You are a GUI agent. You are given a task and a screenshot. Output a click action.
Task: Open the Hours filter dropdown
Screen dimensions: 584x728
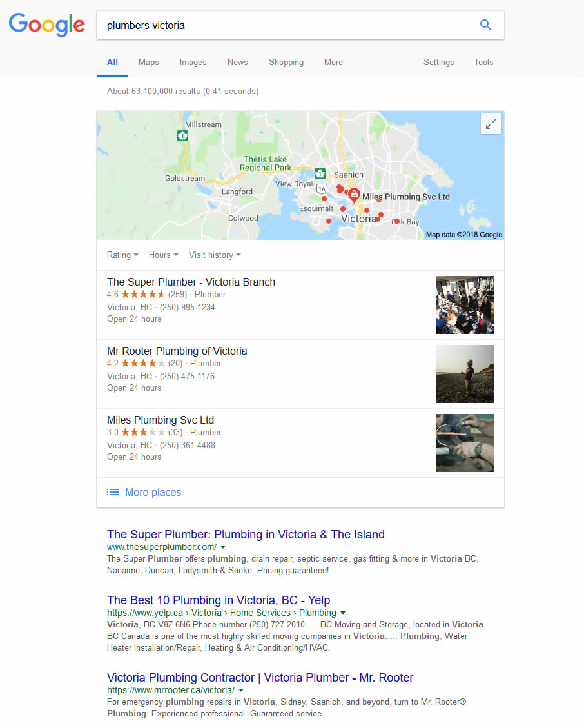pos(164,255)
